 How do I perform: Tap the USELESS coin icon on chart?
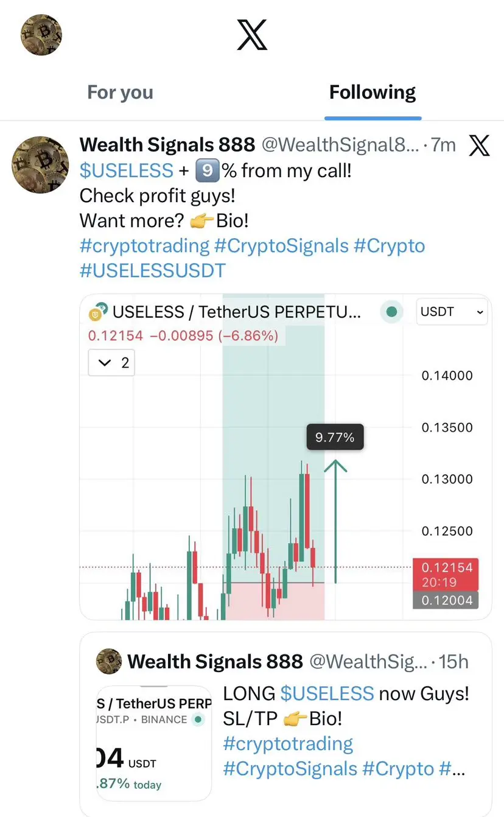coord(98,312)
